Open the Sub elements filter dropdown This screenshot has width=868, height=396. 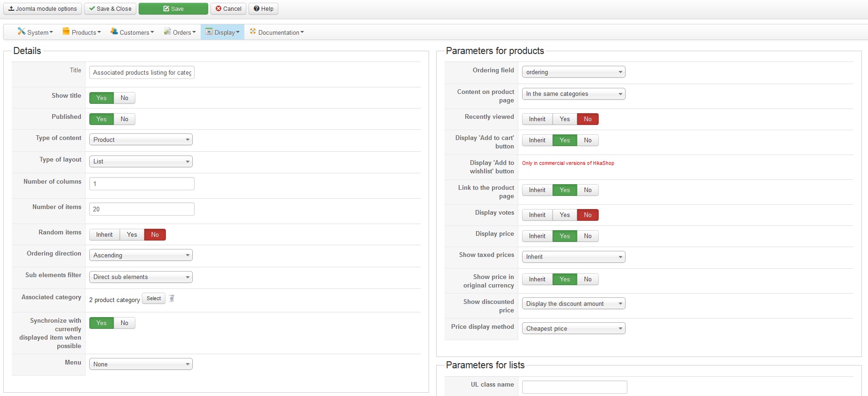(141, 277)
